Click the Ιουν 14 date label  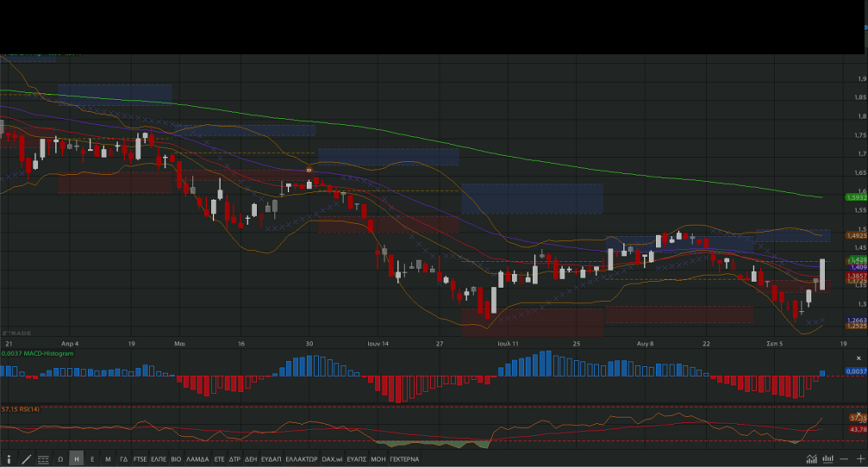378,344
